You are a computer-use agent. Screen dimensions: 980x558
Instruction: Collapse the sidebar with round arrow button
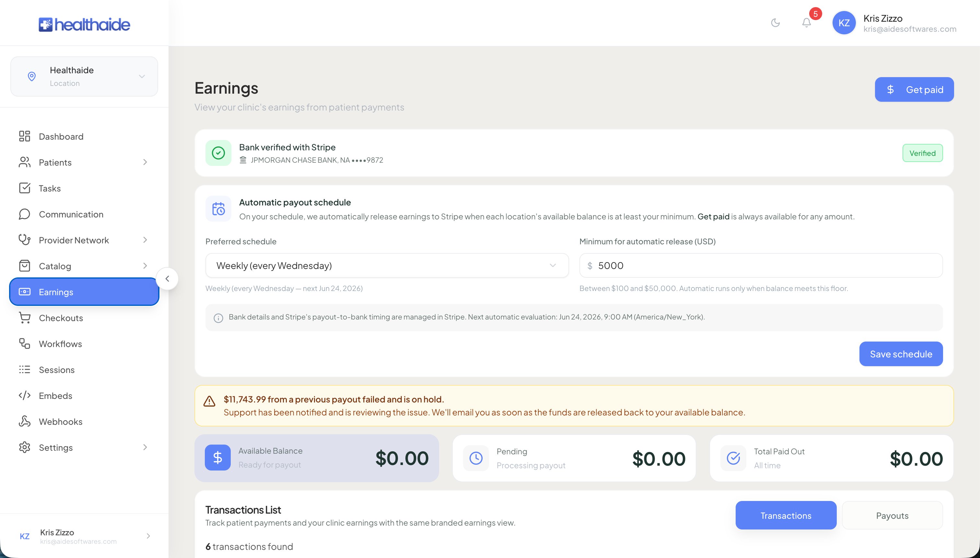[167, 279]
